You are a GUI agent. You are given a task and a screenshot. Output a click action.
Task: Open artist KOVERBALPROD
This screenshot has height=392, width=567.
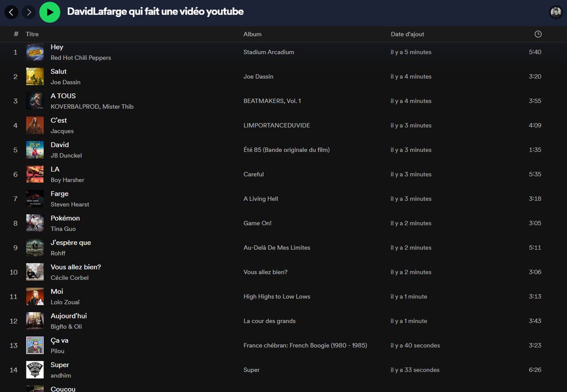point(75,107)
